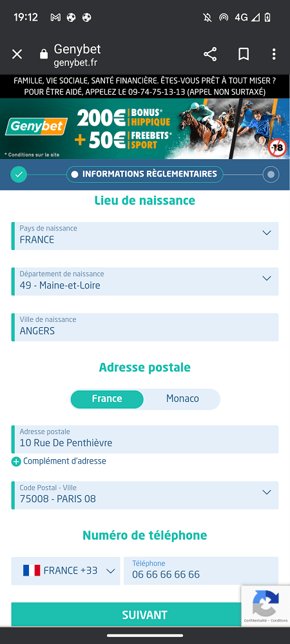
Task: Close the browser tab with X icon
Action: pos(17,54)
